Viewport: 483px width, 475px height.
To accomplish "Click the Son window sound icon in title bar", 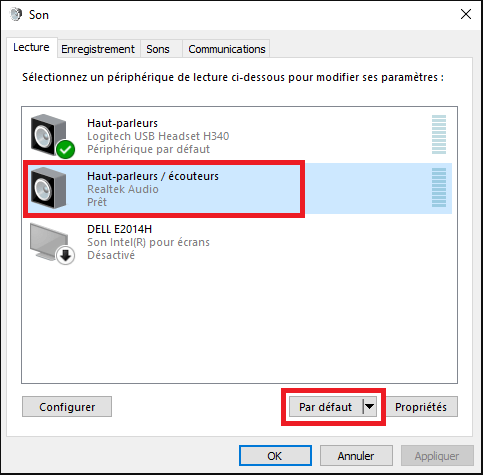I will tap(16, 15).
